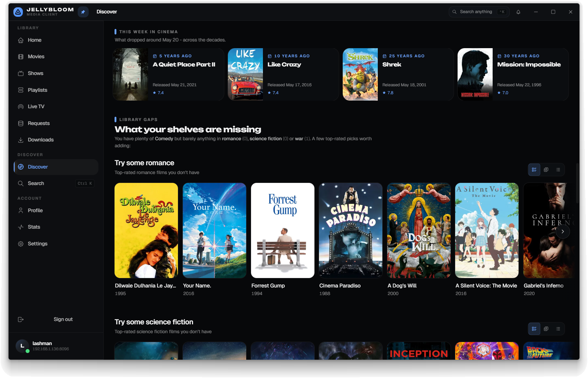
Task: Click the A Dog's Will poster
Action: (x=419, y=230)
